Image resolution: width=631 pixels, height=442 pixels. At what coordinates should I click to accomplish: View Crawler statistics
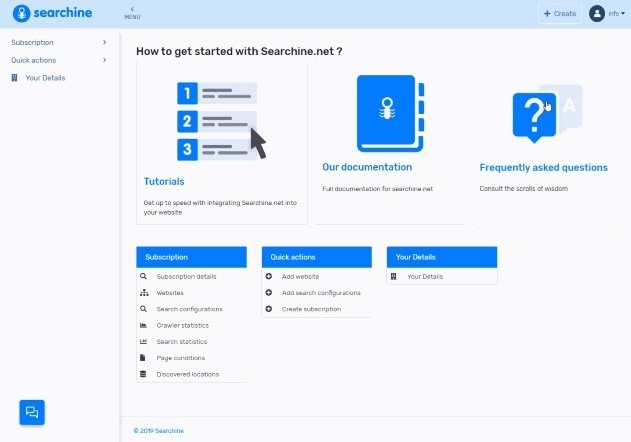183,325
